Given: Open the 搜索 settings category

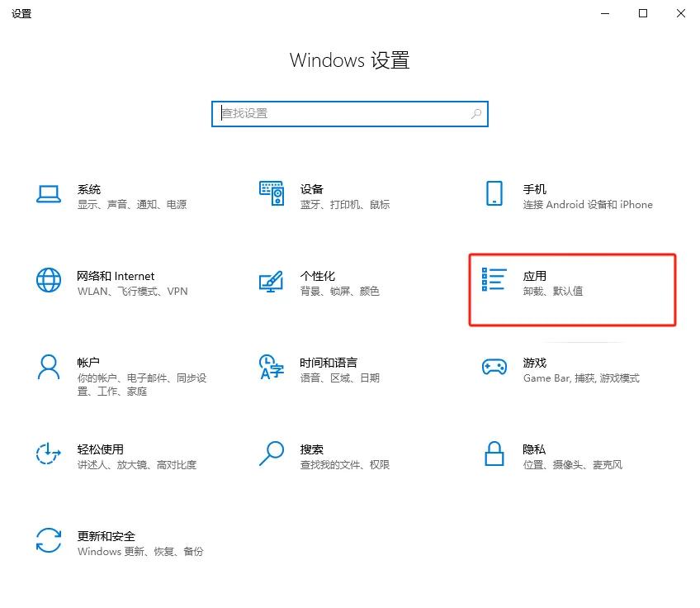Looking at the screenshot, I should (x=324, y=457).
